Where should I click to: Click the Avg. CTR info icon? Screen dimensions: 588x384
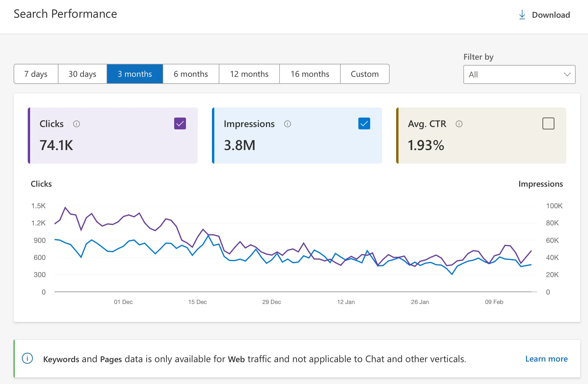459,124
